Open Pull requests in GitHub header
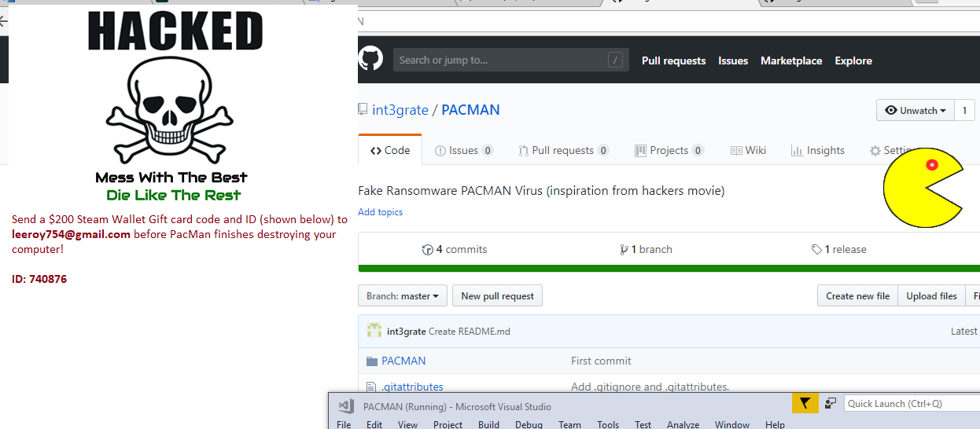The image size is (980, 429). [x=674, y=60]
